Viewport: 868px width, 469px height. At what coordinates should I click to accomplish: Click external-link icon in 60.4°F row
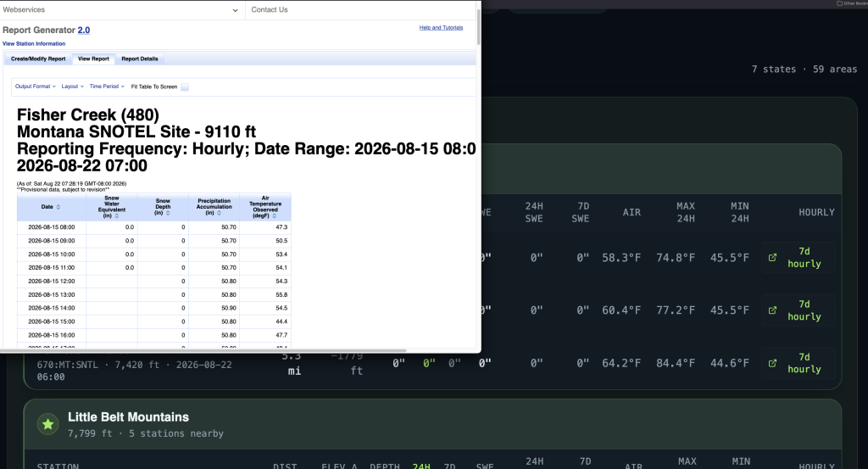click(x=772, y=310)
